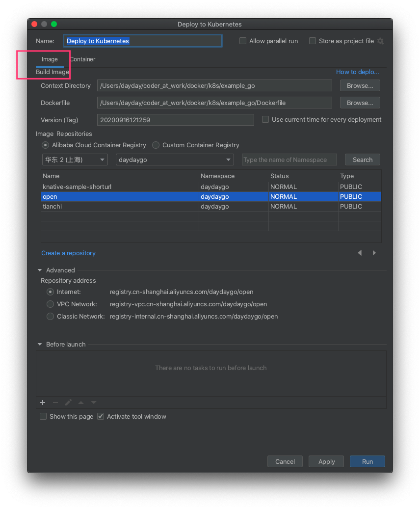Screen dimensions: 420x509
Task: Click NORMAL status in tianchi row
Action: [x=284, y=207]
